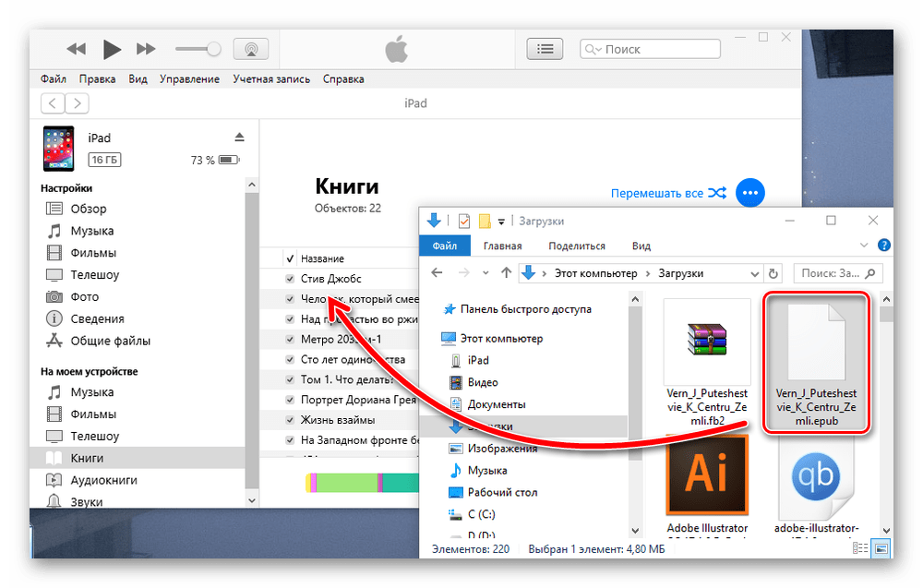Open the iTunes list view button

(x=545, y=49)
